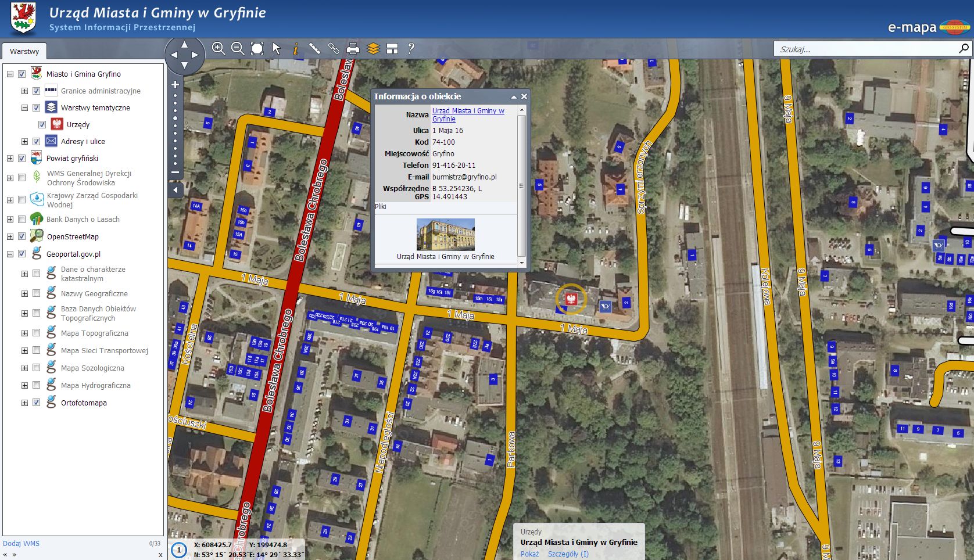Viewport: 974px width, 560px height.
Task: Click the Szukaj search input field
Action: click(x=866, y=49)
